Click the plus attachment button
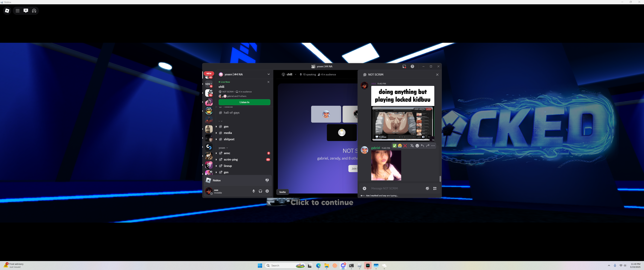Viewport: 644px width, 270px height. tap(364, 188)
